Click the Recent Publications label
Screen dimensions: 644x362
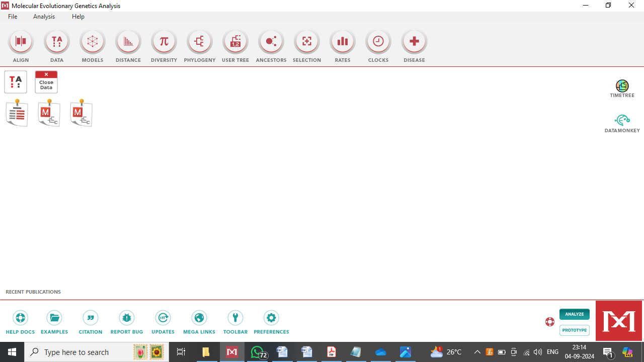point(33,292)
